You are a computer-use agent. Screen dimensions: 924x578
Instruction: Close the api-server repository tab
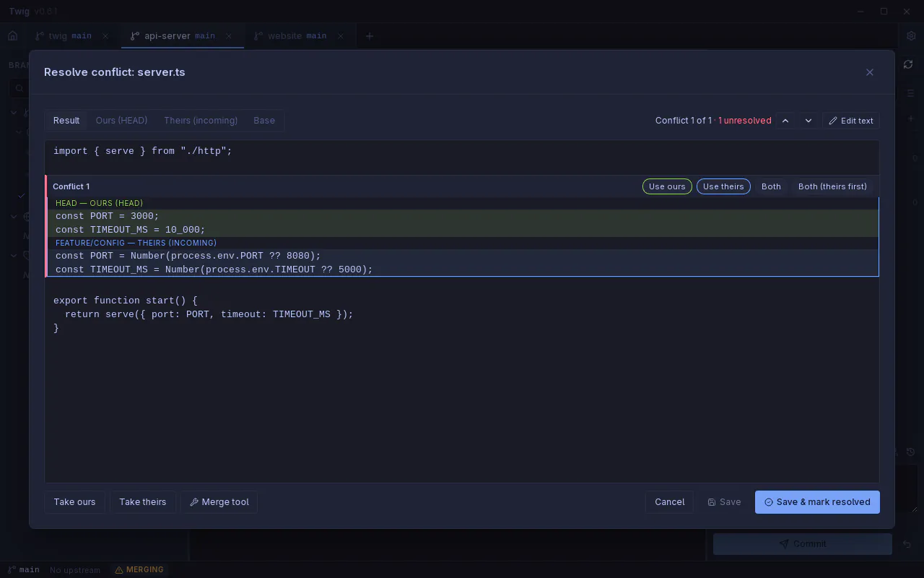click(229, 36)
